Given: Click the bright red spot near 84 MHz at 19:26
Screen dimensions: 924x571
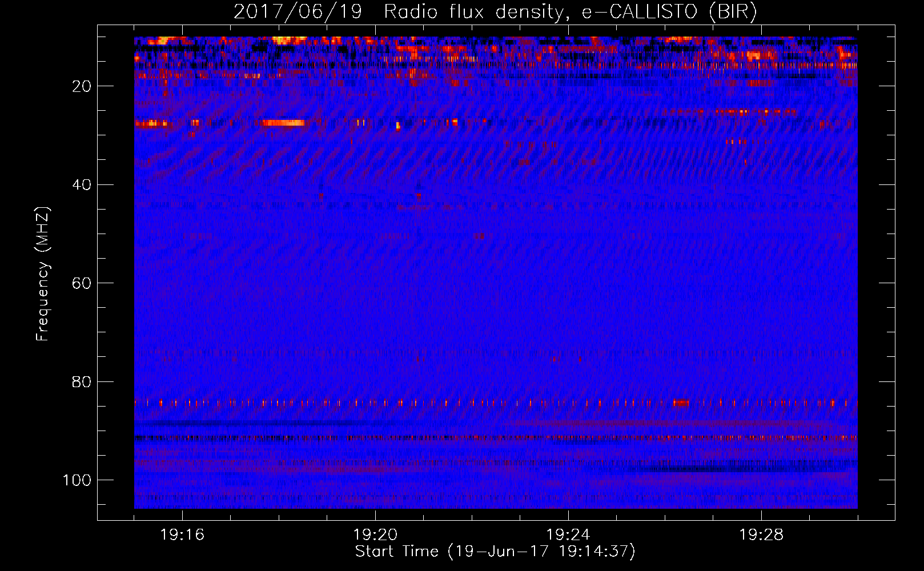Looking at the screenshot, I should (x=681, y=403).
